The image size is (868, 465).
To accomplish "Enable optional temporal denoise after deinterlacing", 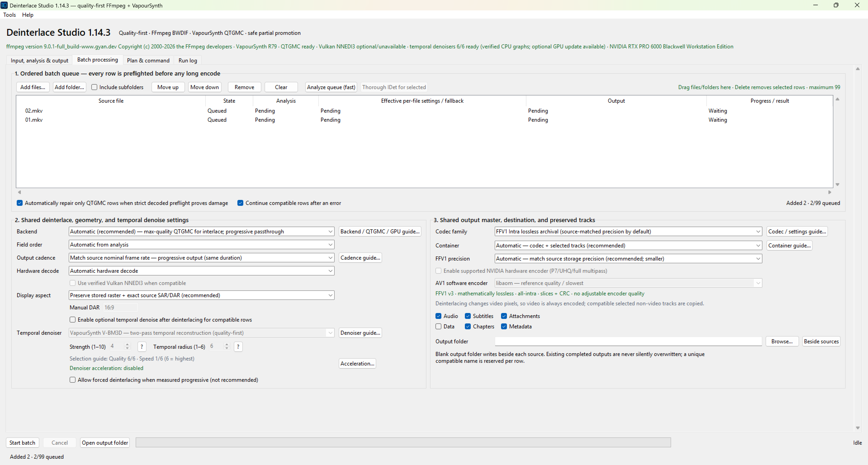I will click(x=72, y=319).
